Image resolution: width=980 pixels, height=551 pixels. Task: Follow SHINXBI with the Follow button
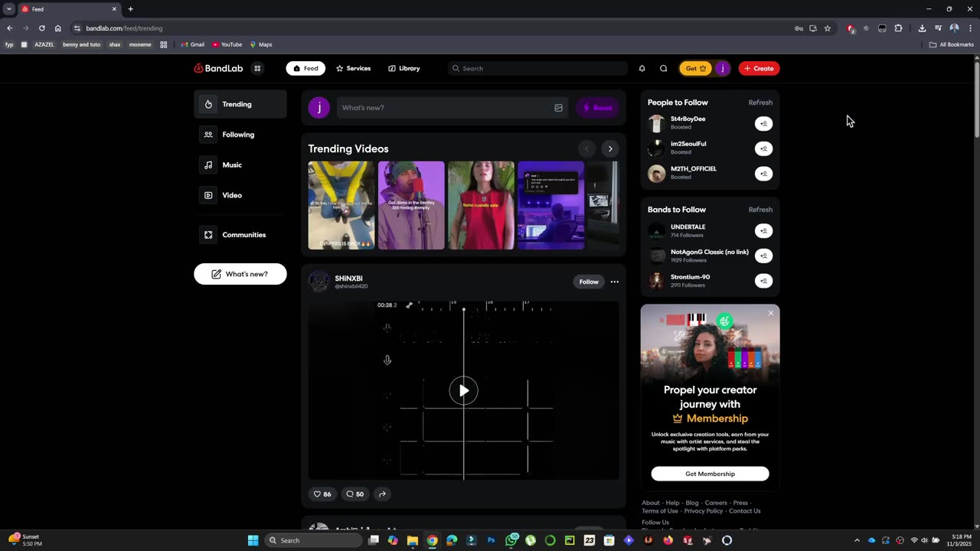click(589, 282)
